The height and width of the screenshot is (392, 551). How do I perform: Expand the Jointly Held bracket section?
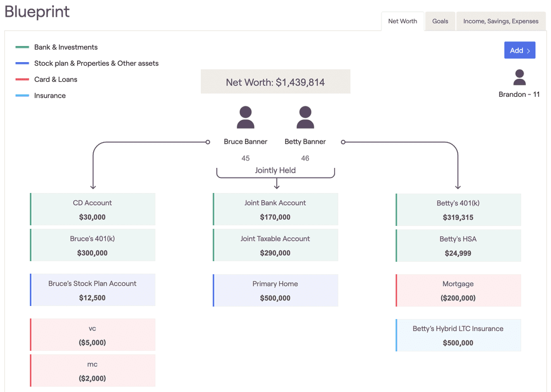point(275,170)
